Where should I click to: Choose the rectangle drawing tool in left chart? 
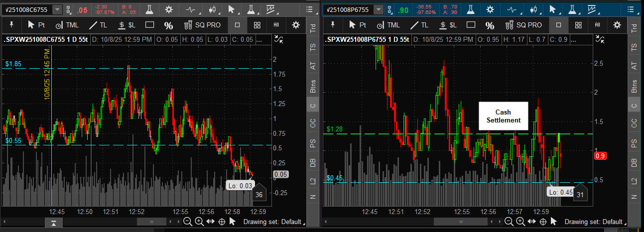pos(149,25)
